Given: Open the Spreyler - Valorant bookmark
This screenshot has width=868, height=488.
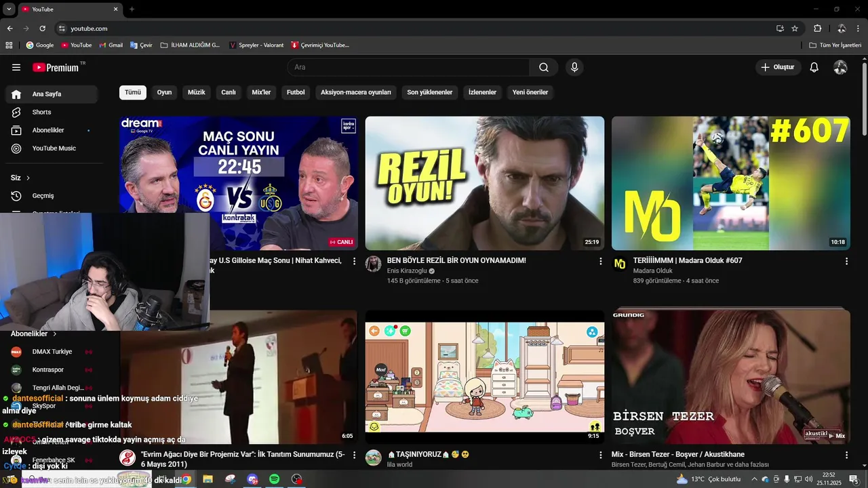Looking at the screenshot, I should pyautogui.click(x=256, y=45).
